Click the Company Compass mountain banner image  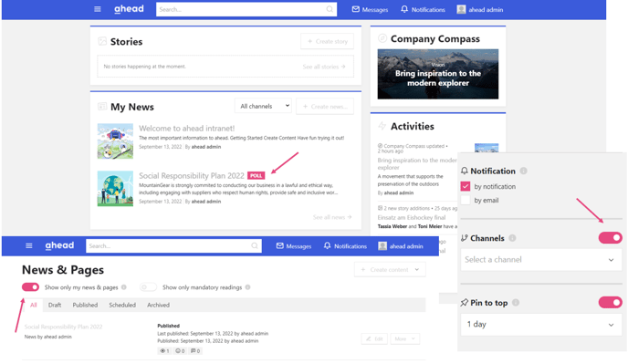tap(438, 74)
